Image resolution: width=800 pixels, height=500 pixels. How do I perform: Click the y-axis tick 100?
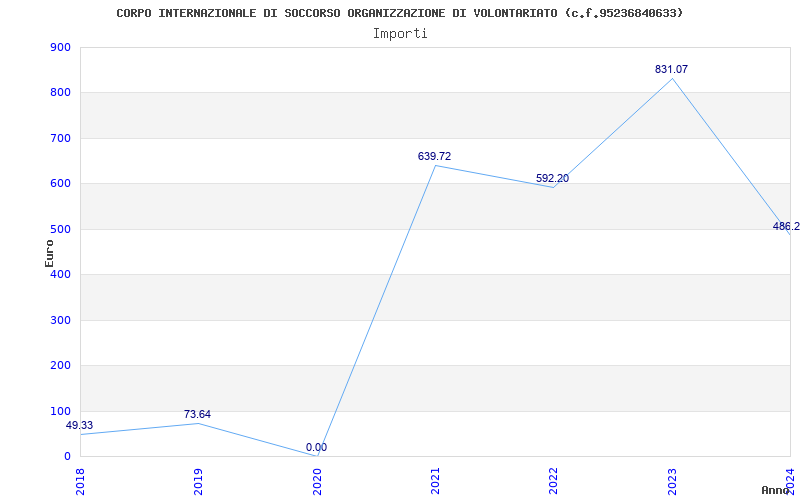click(60, 411)
